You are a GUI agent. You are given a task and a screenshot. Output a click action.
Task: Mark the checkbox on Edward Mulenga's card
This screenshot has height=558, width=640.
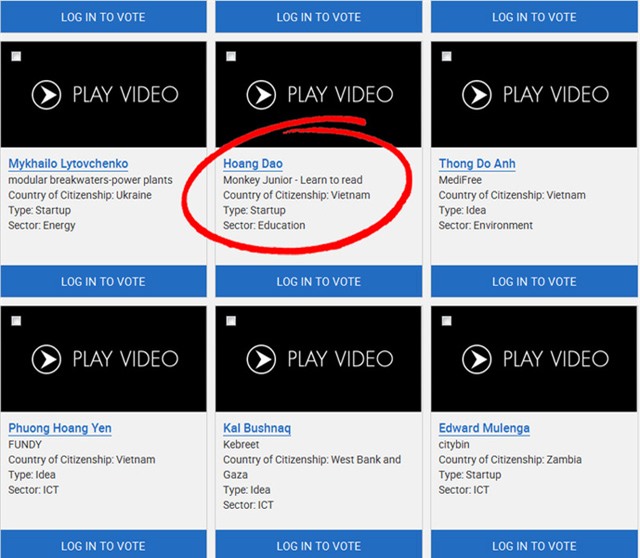pyautogui.click(x=446, y=321)
